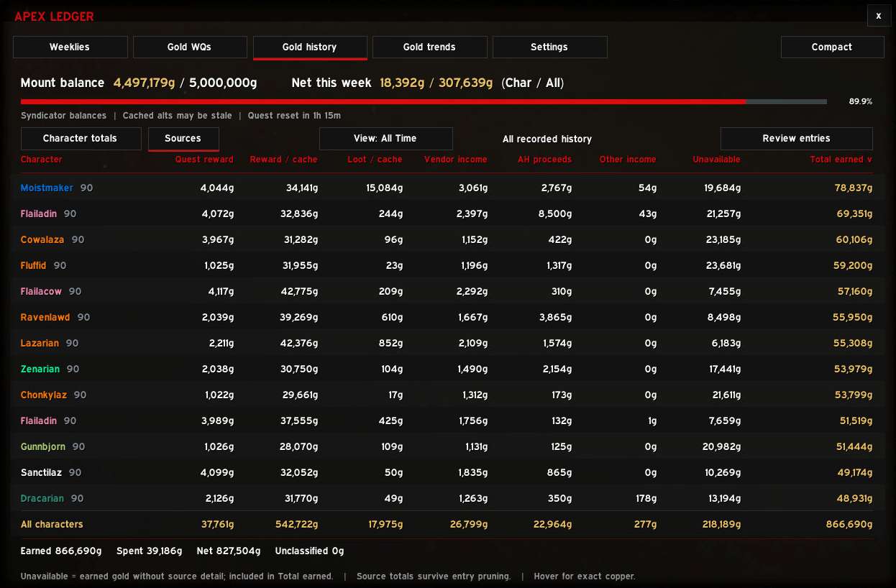Click the All characters totals label
Viewport: 896px width, 588px height.
pyautogui.click(x=52, y=524)
